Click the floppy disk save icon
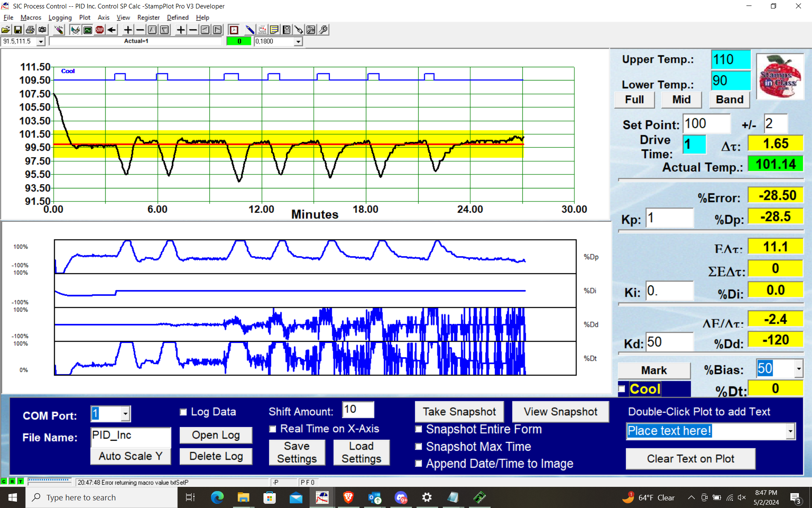This screenshot has height=508, width=812. point(18,30)
